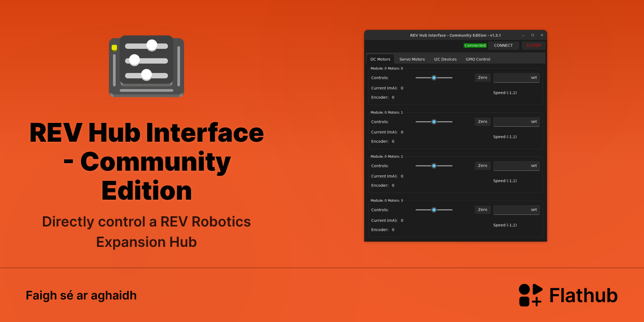Click the large "REV Hub Interface - Community Edition" heading
This screenshot has height=322, width=644.
click(147, 162)
